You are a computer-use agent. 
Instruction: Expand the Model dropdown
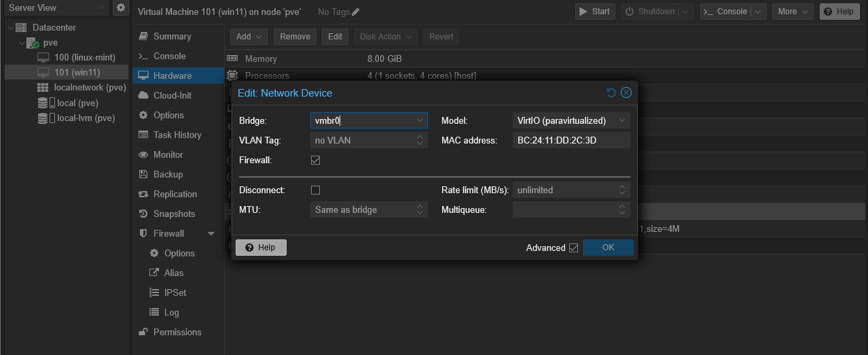[x=622, y=120]
